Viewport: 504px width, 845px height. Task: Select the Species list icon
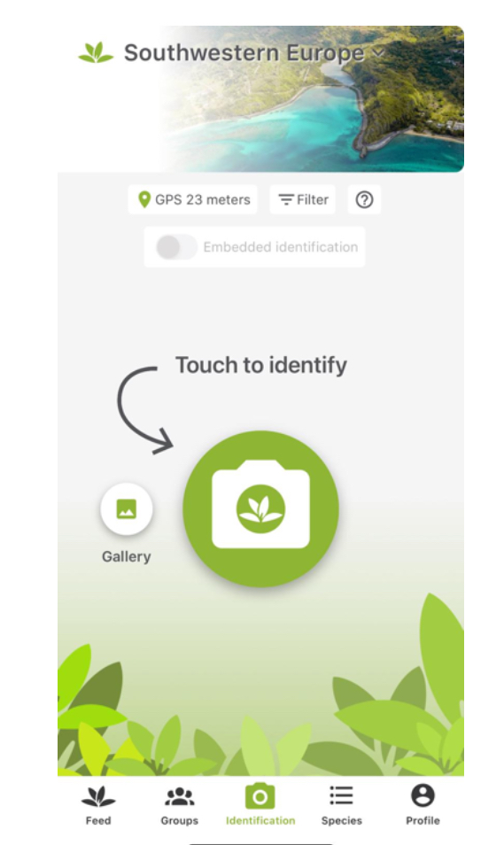341,795
